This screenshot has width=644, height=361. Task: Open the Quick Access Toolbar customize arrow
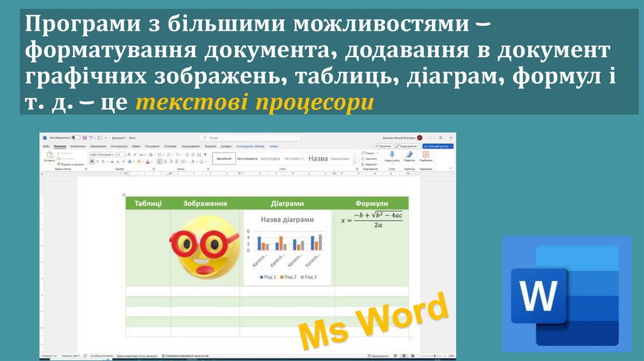click(x=106, y=138)
